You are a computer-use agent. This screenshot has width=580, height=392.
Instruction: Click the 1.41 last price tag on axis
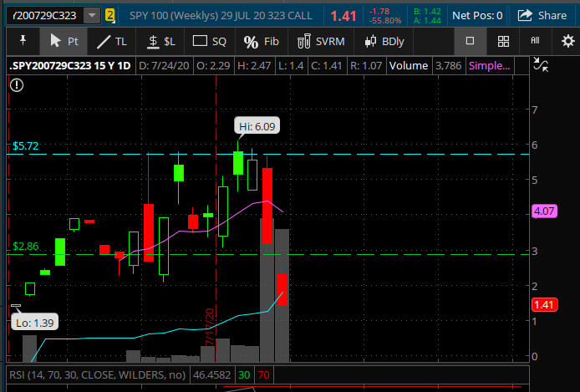tap(544, 305)
